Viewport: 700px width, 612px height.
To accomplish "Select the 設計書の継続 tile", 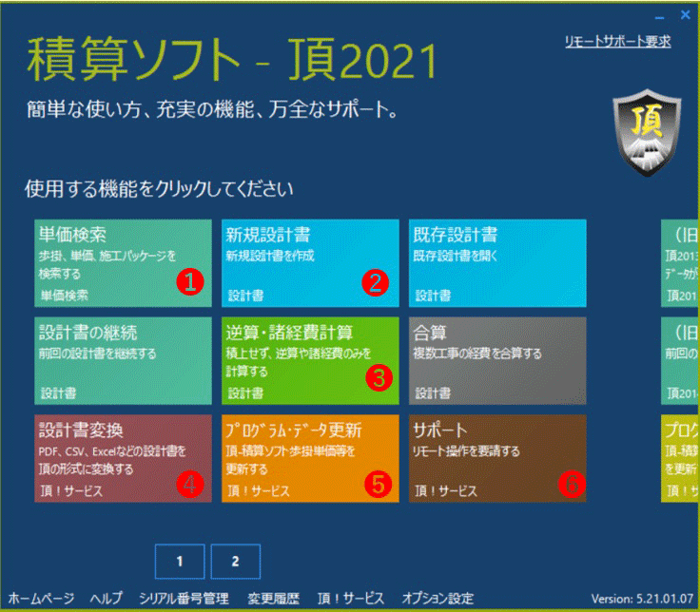I will tap(122, 360).
